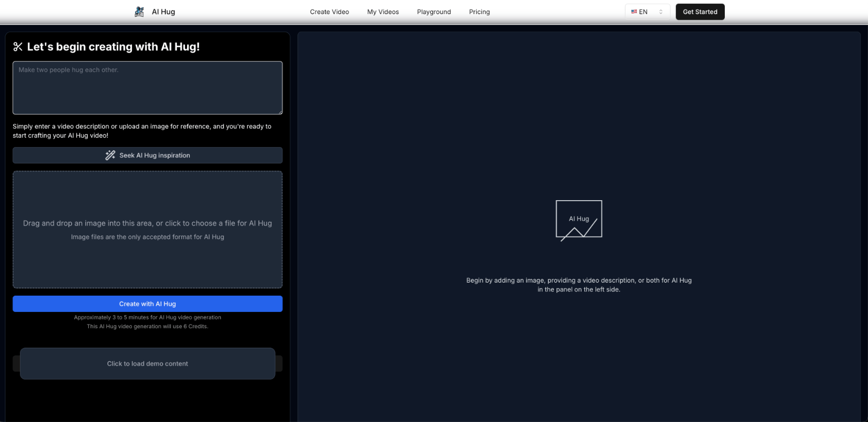Click the image drag and drop zone

(148, 229)
